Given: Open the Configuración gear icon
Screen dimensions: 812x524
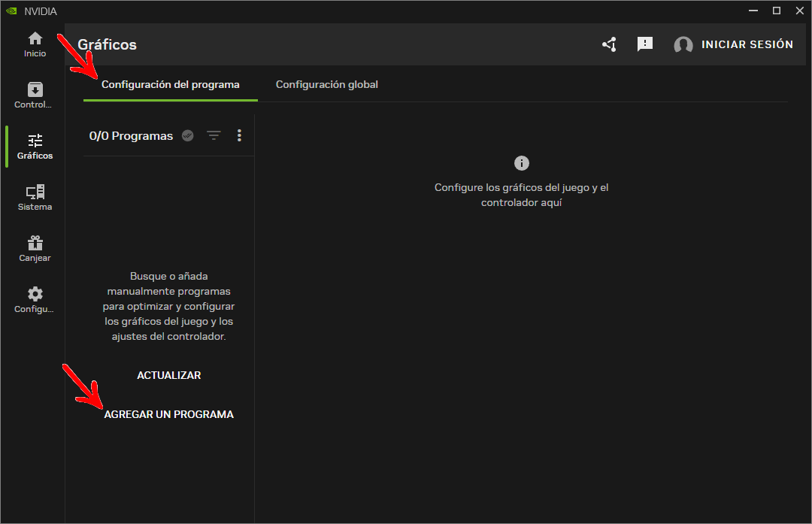Looking at the screenshot, I should click(35, 294).
